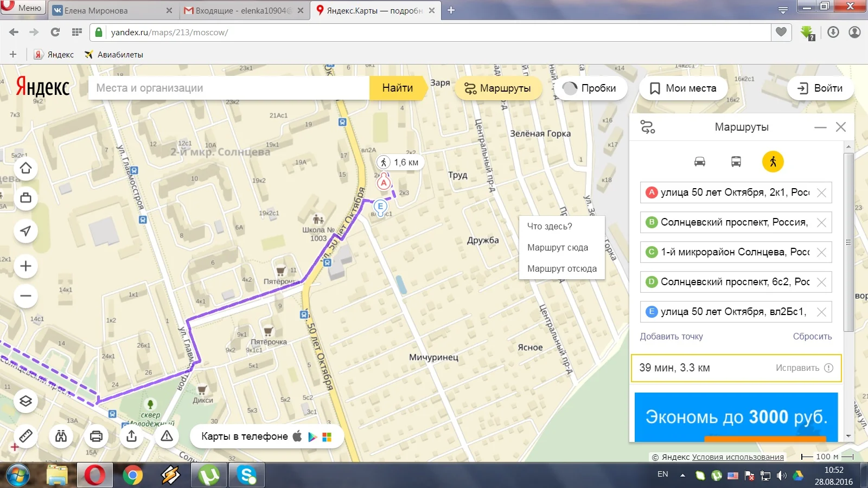
Task: Open the browser downloads icon
Action: pyautogui.click(x=833, y=33)
